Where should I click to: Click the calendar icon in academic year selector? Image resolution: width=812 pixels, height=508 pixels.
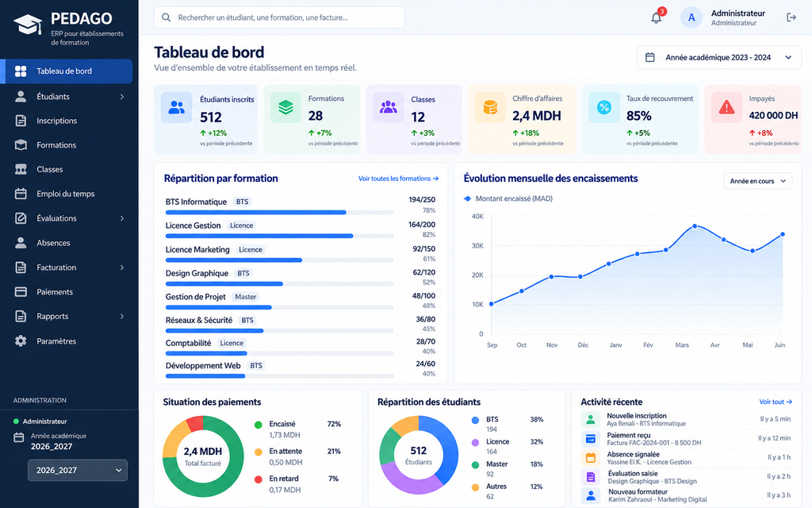click(650, 57)
